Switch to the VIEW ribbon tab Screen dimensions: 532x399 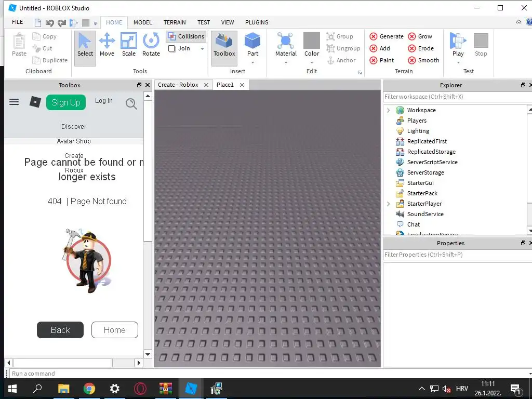click(228, 22)
